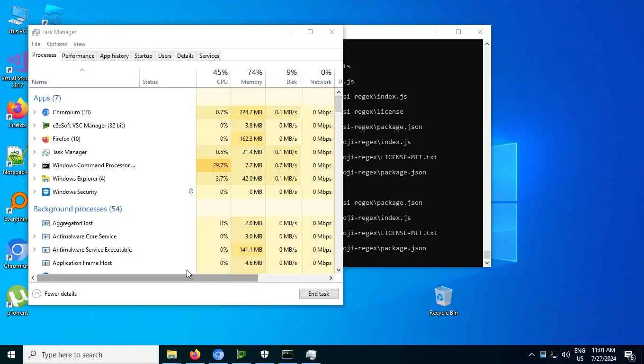Screen dimensions: 644x364
Task: Click the Firefox process icon in the Apps list
Action: tap(46, 139)
